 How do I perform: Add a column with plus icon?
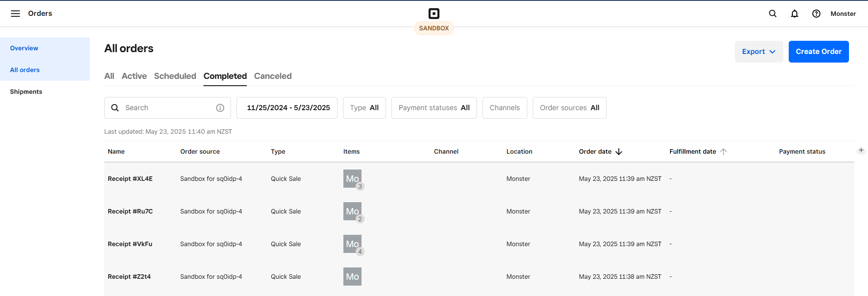pos(861,150)
